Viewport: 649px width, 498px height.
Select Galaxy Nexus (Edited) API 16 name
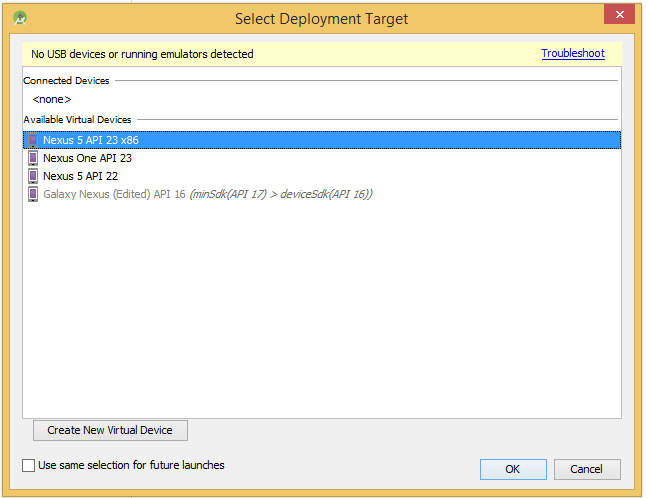point(114,194)
